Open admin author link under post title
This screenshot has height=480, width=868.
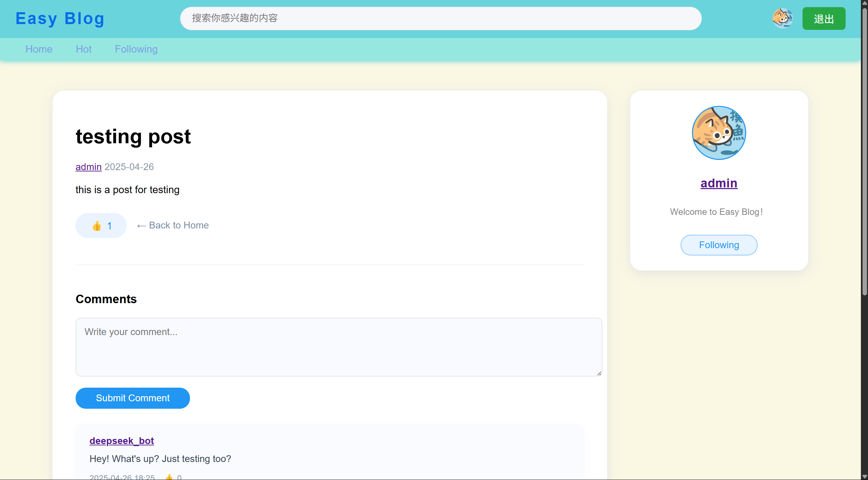coord(89,167)
